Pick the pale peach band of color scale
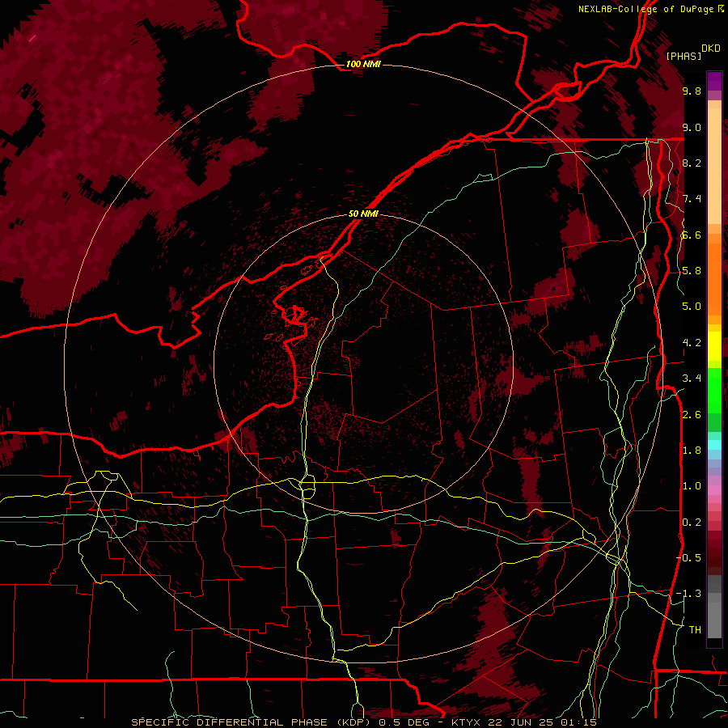Viewport: 728px width, 728px height. (714, 167)
